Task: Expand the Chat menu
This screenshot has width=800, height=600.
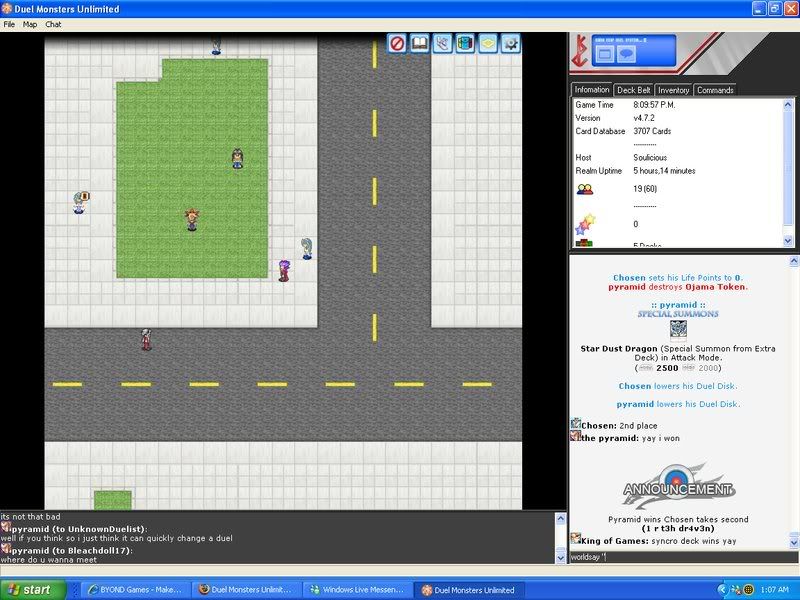Action: click(53, 24)
